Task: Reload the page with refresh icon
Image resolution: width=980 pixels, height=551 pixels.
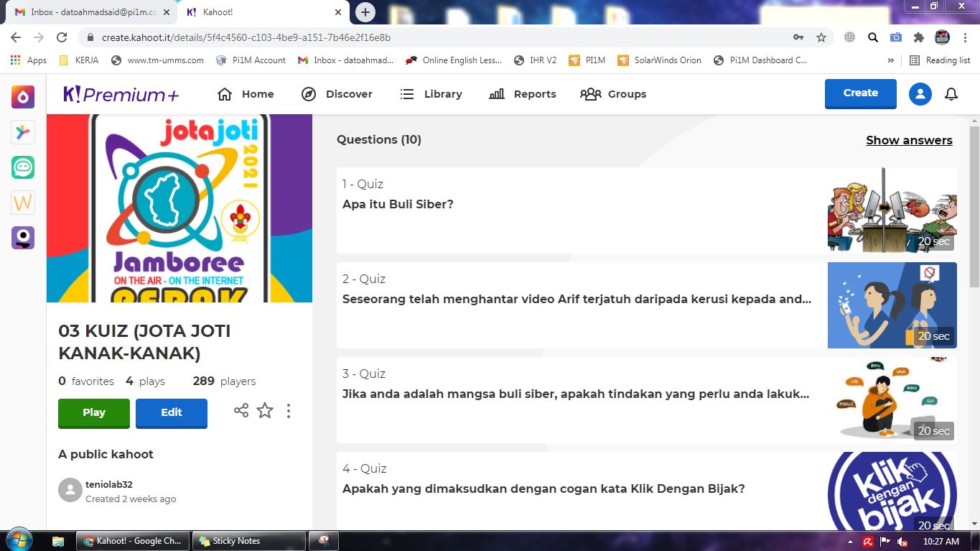Action: tap(62, 37)
